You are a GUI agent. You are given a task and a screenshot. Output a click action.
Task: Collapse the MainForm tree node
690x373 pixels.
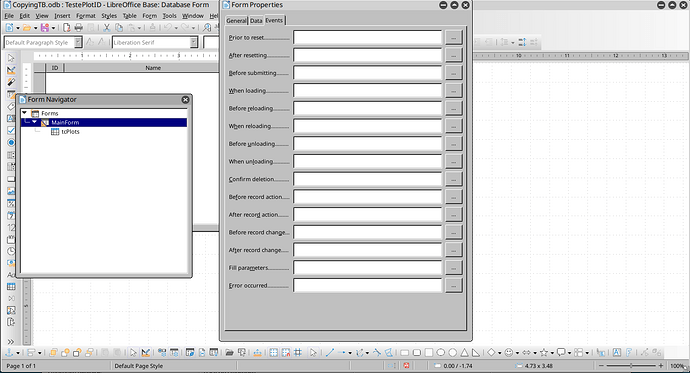pyautogui.click(x=34, y=122)
